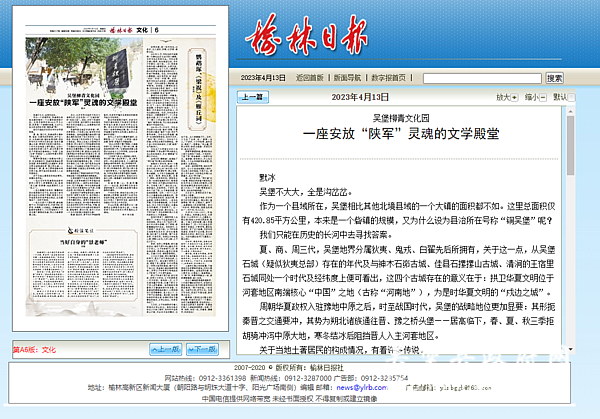Image resolution: width=600 pixels, height=419 pixels.
Task: Click the line 我们只能在历史的长河中去寻找答案。
Action: point(326,235)
